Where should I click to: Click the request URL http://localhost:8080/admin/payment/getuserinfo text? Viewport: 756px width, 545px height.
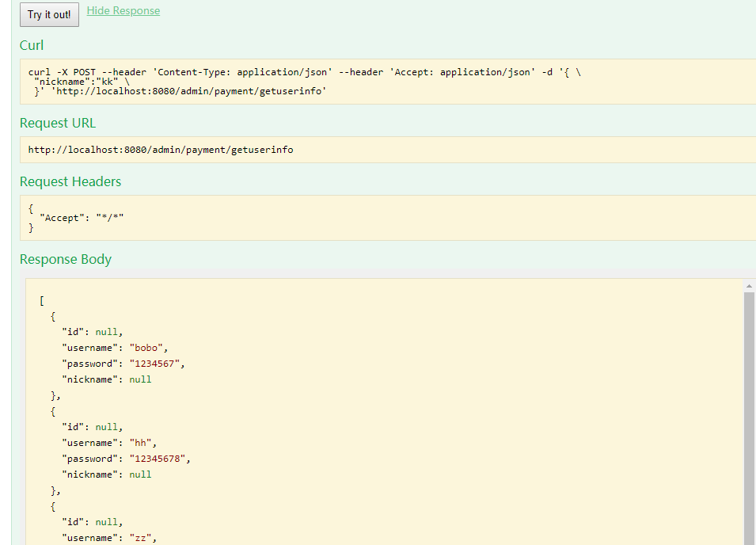click(161, 150)
